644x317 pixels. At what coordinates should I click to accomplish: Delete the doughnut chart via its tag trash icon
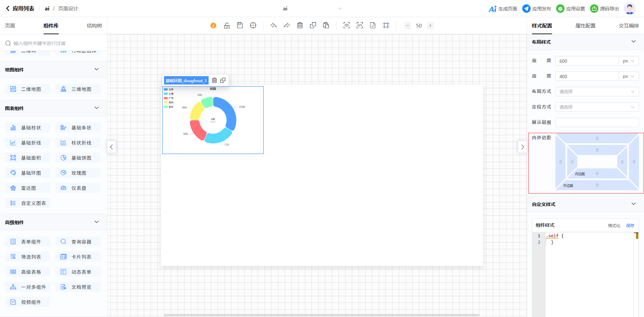click(214, 81)
